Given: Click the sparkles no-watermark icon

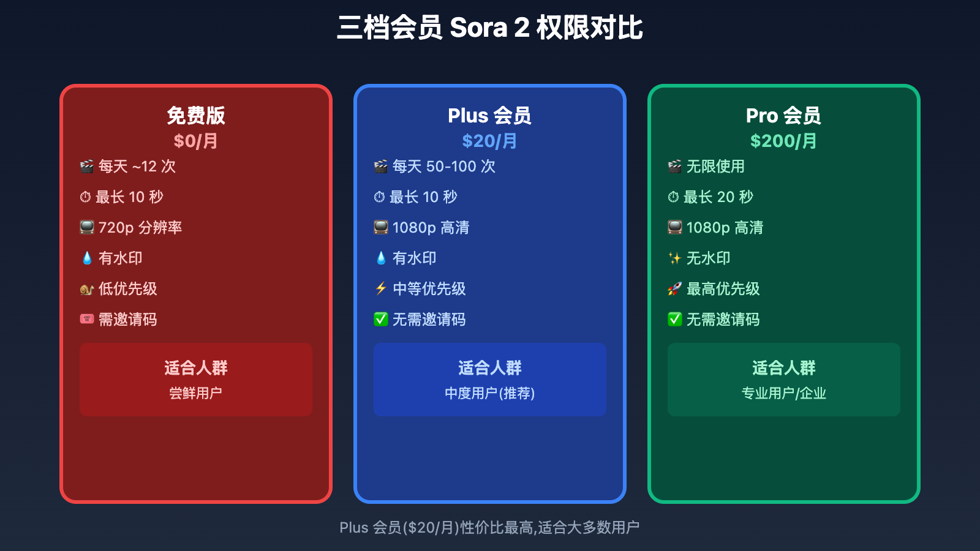Looking at the screenshot, I should point(675,258).
